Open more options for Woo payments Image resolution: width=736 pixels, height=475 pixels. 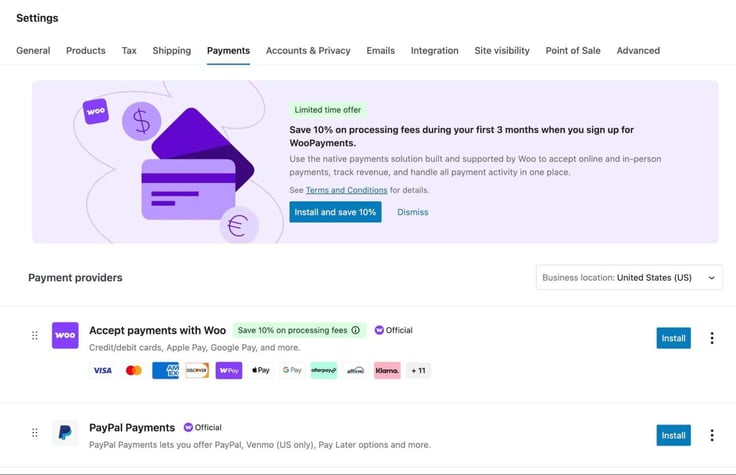712,338
